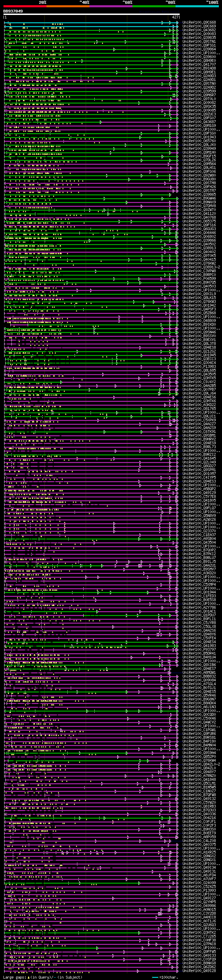Image resolution: width=222 pixels, height=980 pixels.
Task: Open hit UniRef100_Q9FSG1
Action: (x=199, y=45)
